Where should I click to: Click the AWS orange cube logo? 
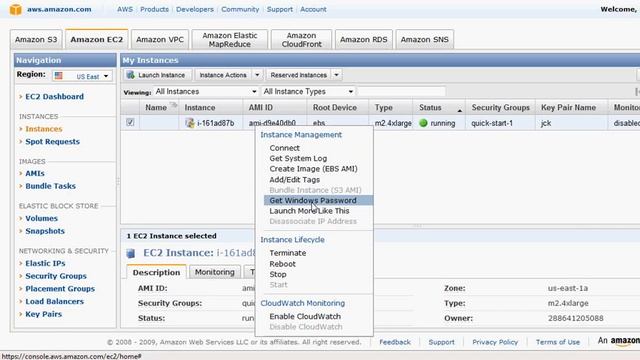[x=16, y=9]
